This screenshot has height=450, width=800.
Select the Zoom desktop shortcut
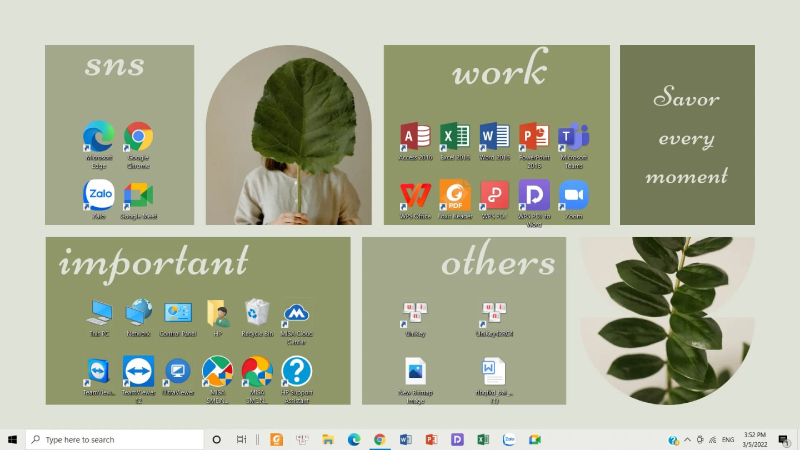coord(574,199)
